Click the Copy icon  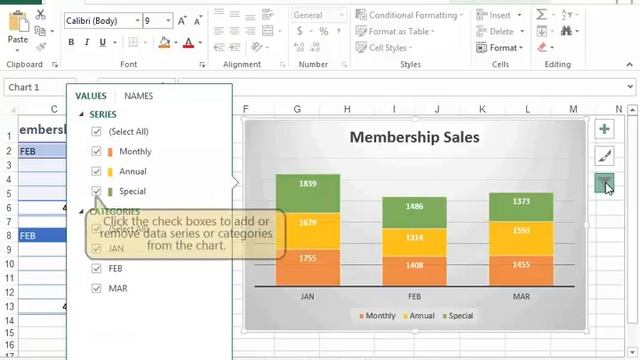coord(40,31)
